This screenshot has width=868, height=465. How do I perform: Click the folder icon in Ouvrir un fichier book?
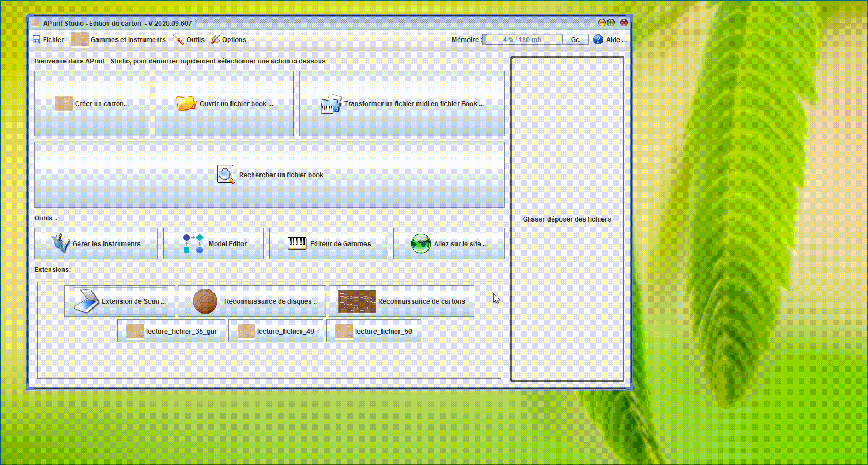pos(186,103)
